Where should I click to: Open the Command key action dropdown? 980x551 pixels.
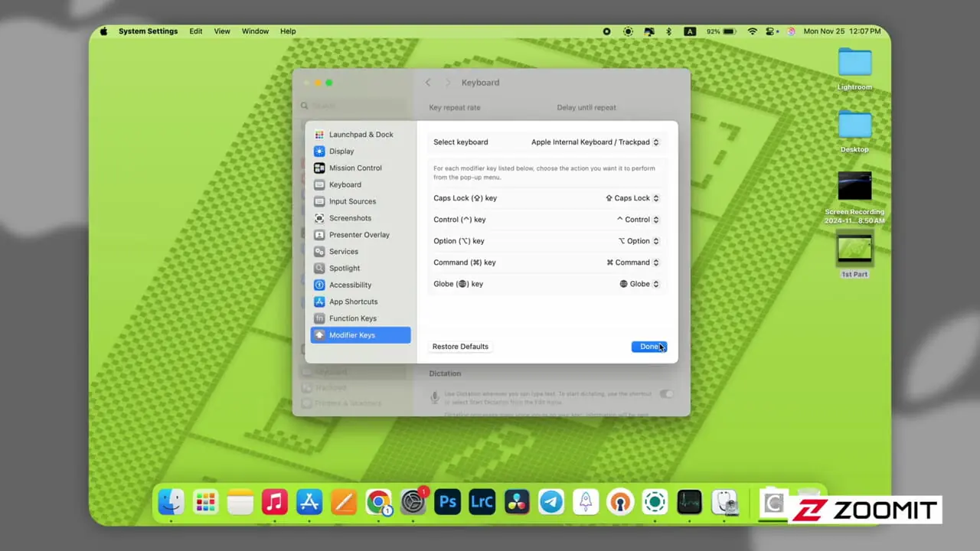click(632, 262)
